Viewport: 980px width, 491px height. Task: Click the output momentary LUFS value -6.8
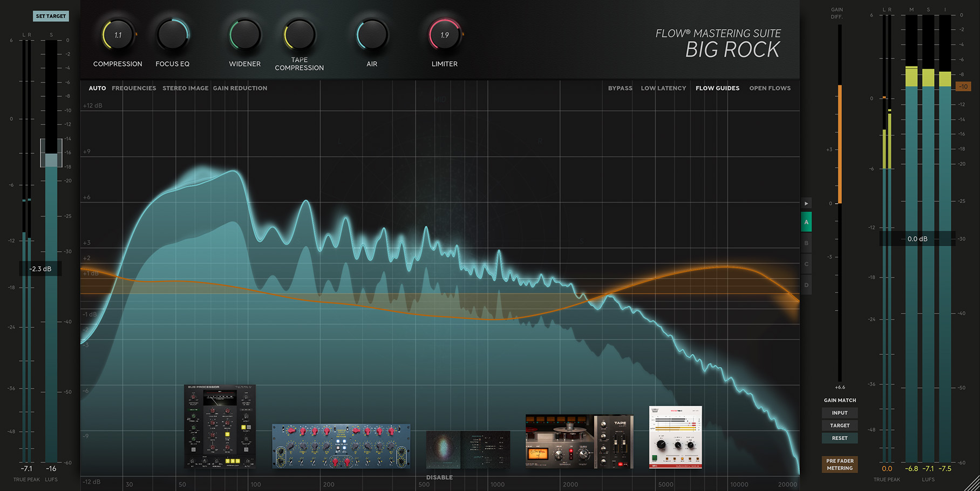(911, 468)
